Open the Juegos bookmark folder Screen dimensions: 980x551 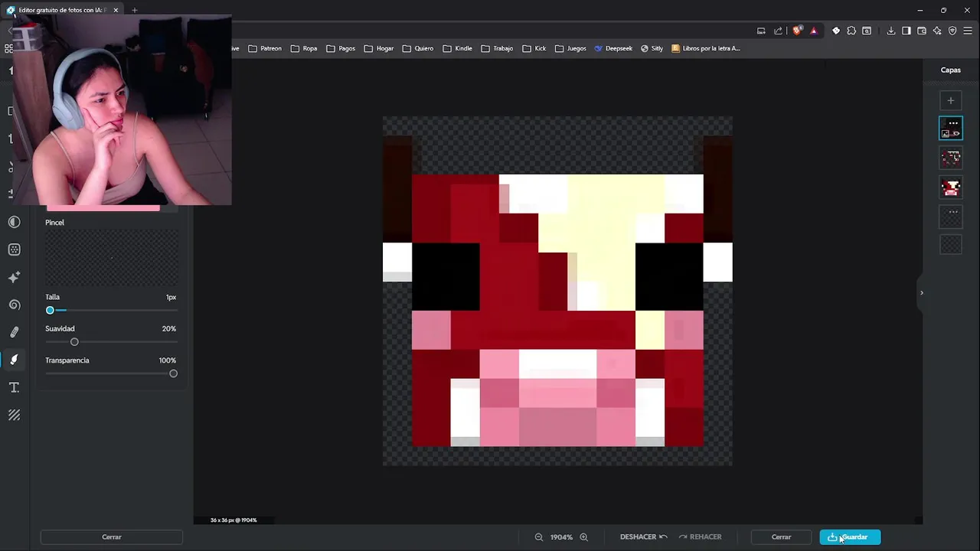(570, 48)
